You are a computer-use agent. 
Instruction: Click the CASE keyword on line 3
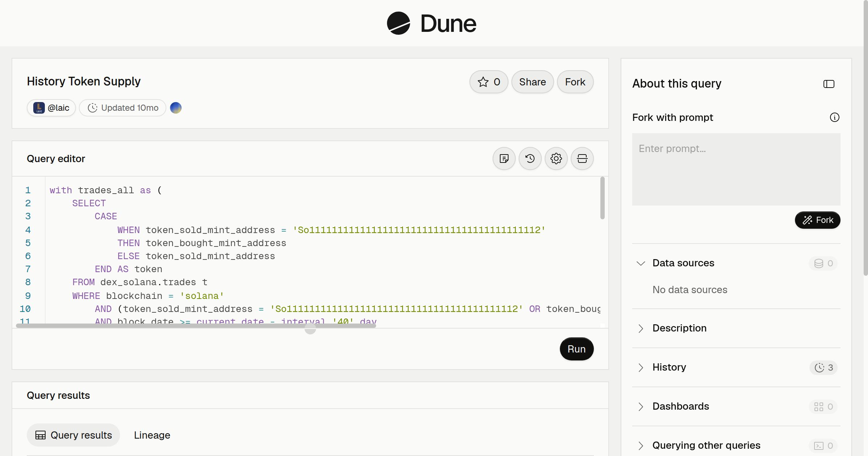tap(106, 216)
